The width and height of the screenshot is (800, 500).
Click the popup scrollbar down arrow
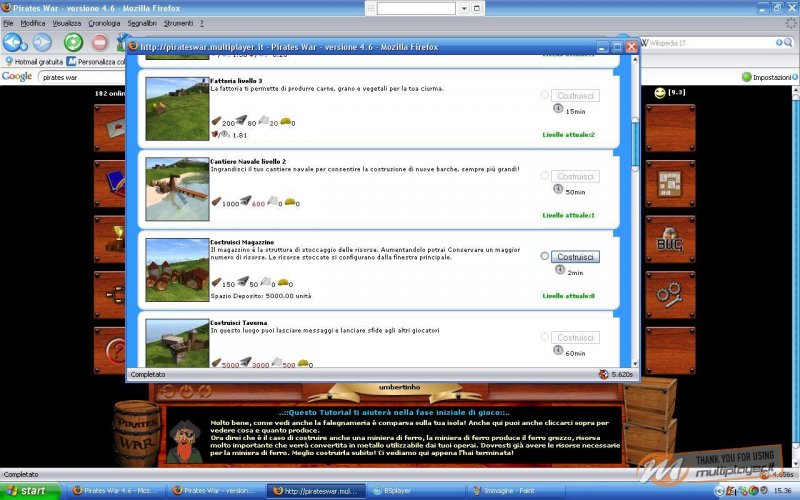tap(635, 363)
